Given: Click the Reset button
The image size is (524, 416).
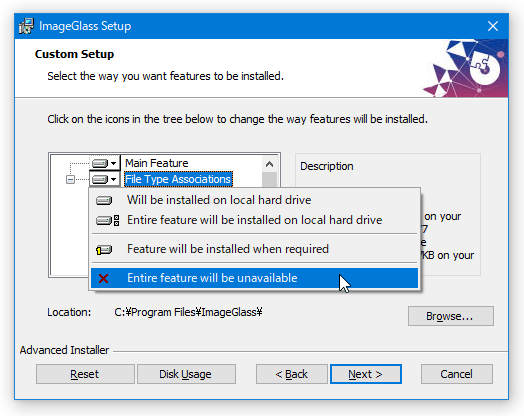Looking at the screenshot, I should point(85,374).
